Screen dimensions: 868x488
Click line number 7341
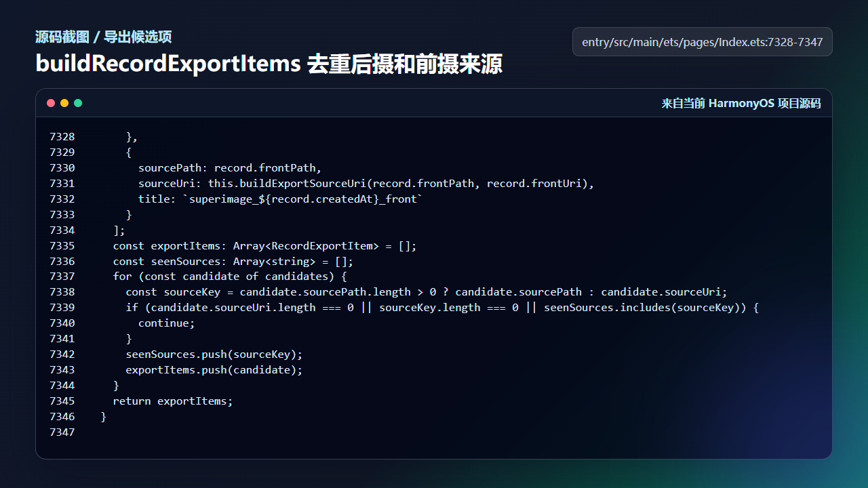pyautogui.click(x=62, y=340)
